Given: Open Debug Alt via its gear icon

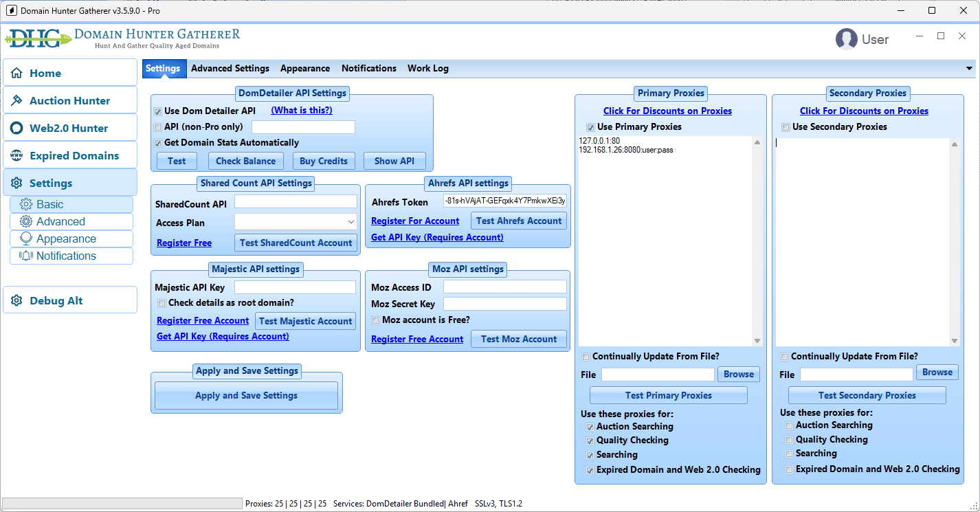Looking at the screenshot, I should (16, 299).
